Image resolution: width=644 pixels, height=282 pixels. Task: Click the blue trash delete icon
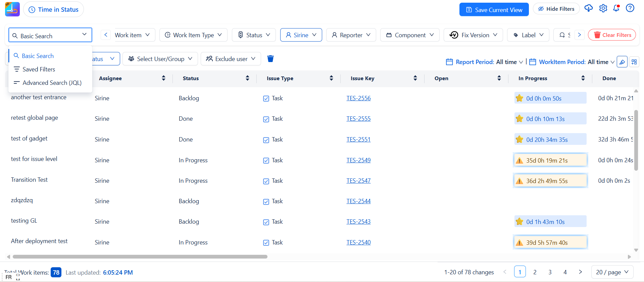point(270,59)
